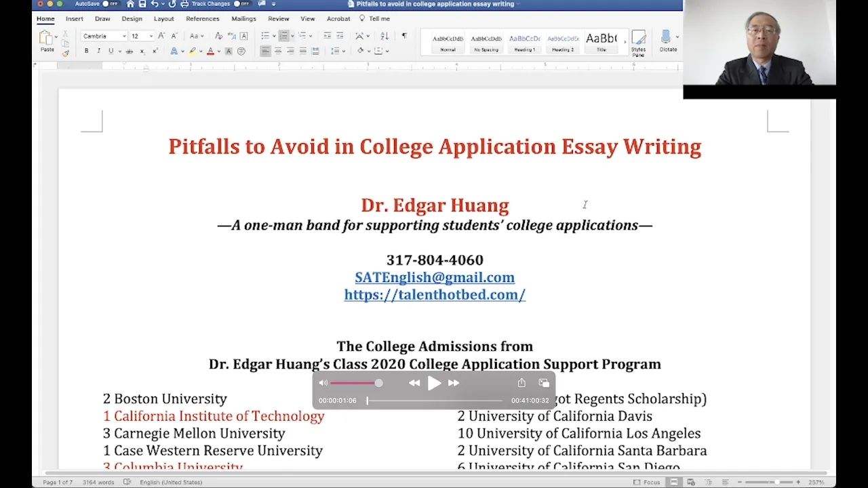Select the Format Painter brush
The height and width of the screenshot is (488, 868).
point(65,54)
